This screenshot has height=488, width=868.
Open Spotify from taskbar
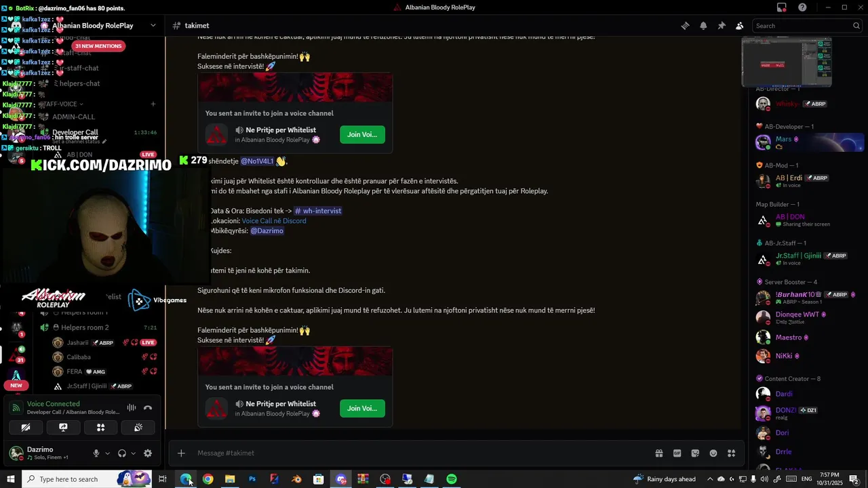pyautogui.click(x=451, y=479)
